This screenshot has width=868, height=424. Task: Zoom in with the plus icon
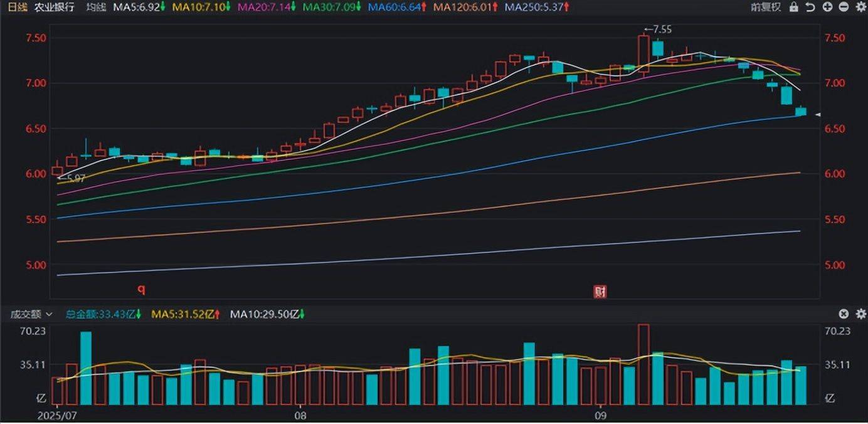coord(827,8)
